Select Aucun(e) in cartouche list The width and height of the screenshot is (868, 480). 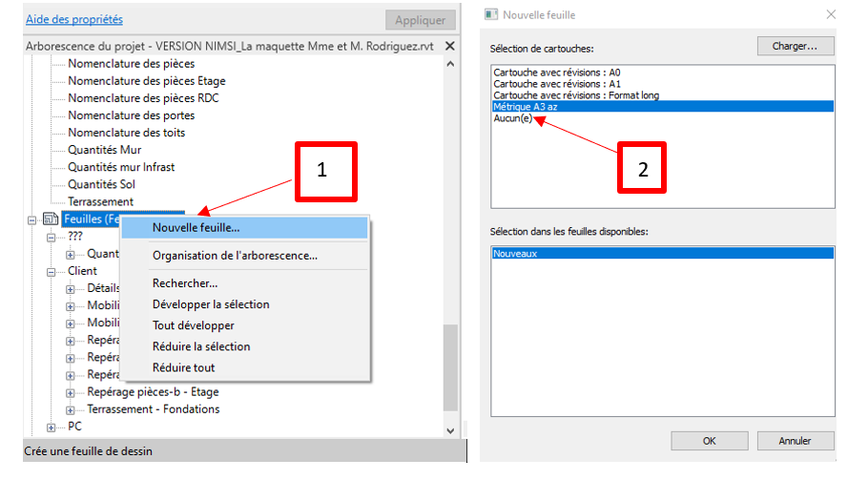click(x=512, y=118)
